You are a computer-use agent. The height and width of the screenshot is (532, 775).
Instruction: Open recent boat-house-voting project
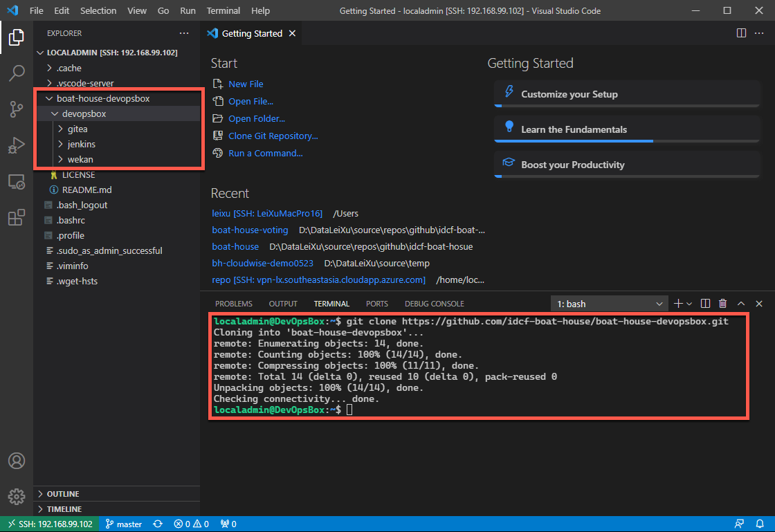[250, 230]
